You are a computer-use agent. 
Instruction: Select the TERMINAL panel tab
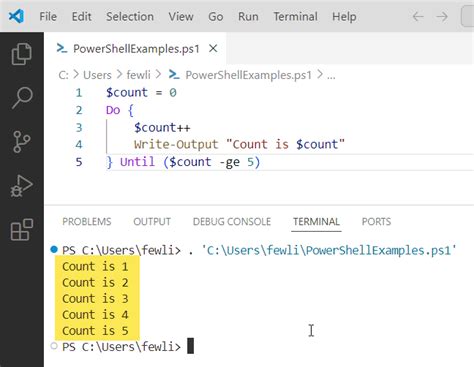coord(316,222)
